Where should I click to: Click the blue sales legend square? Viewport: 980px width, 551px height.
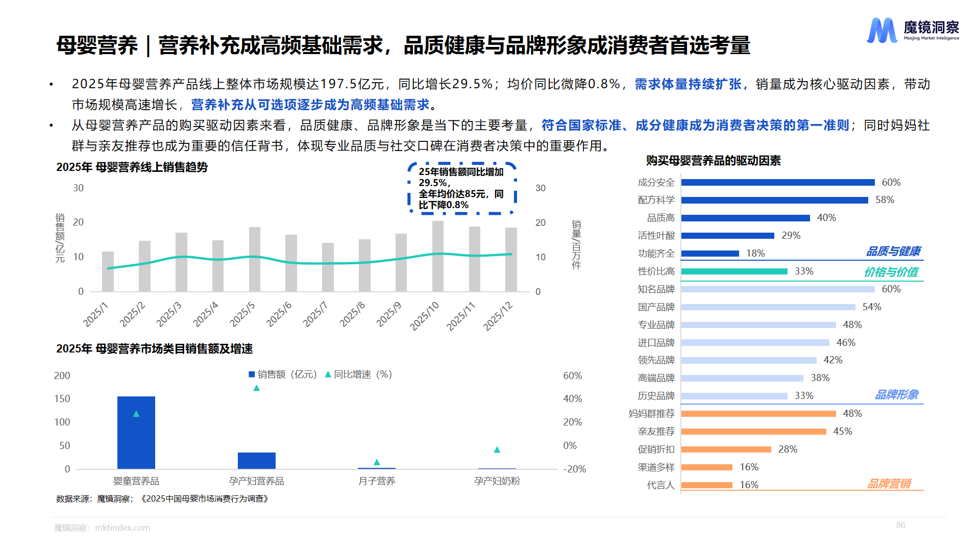(252, 374)
